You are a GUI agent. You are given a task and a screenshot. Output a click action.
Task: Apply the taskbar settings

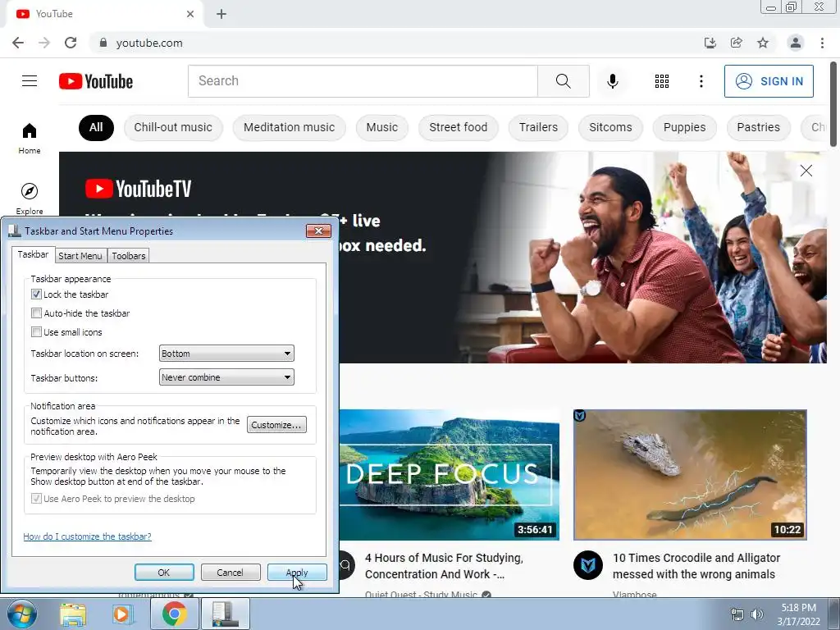point(297,572)
